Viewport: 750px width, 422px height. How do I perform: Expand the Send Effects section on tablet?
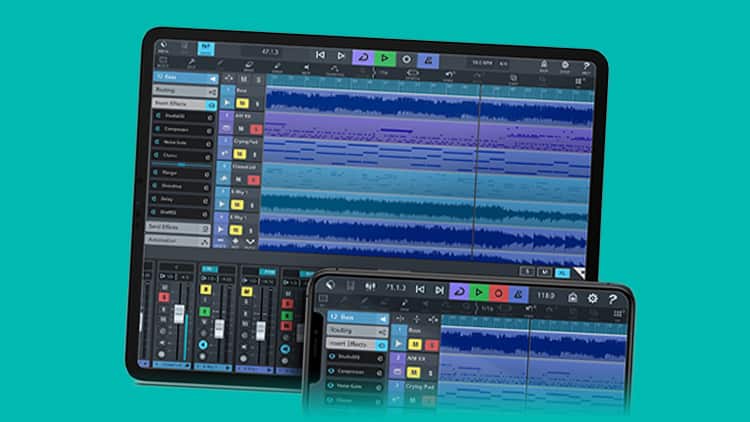point(178,227)
